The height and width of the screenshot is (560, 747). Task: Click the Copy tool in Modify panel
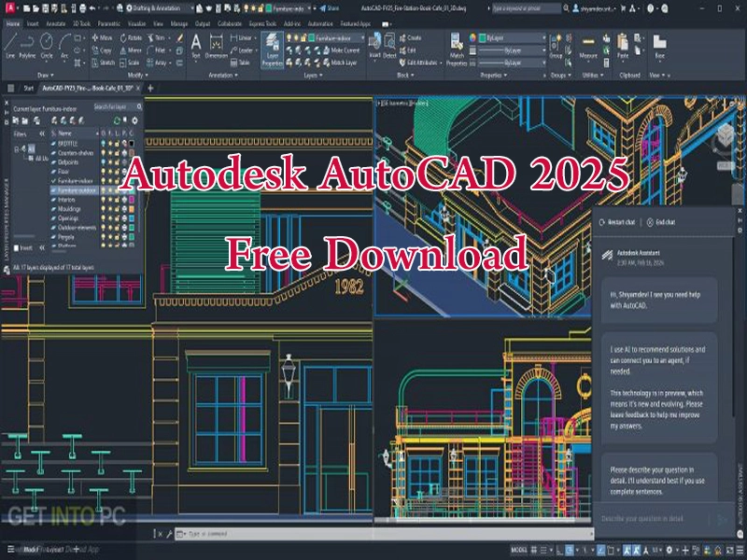pos(102,50)
